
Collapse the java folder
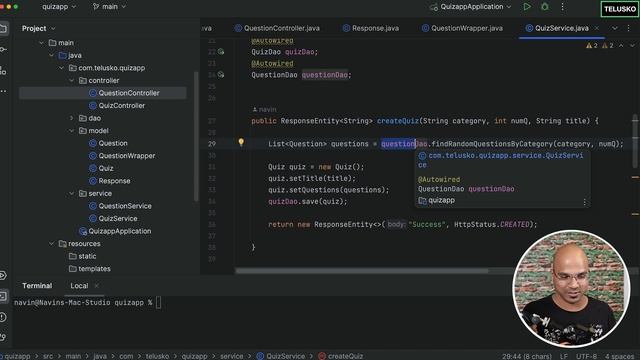(x=51, y=56)
